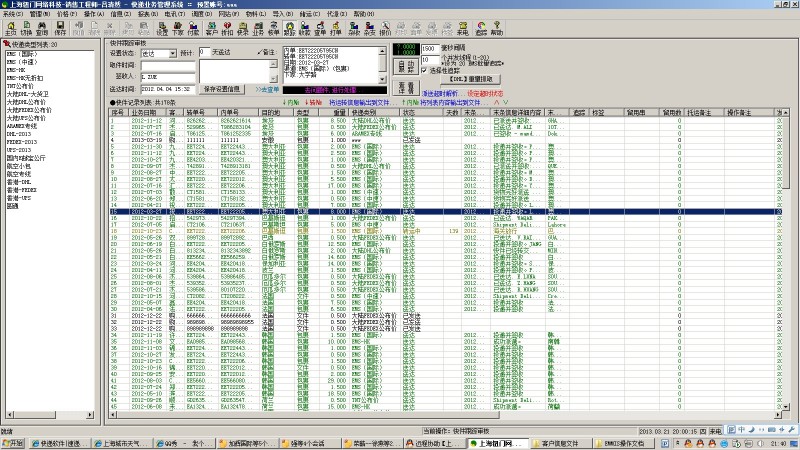Click the 预计 days input field

pyautogui.click(x=204, y=52)
